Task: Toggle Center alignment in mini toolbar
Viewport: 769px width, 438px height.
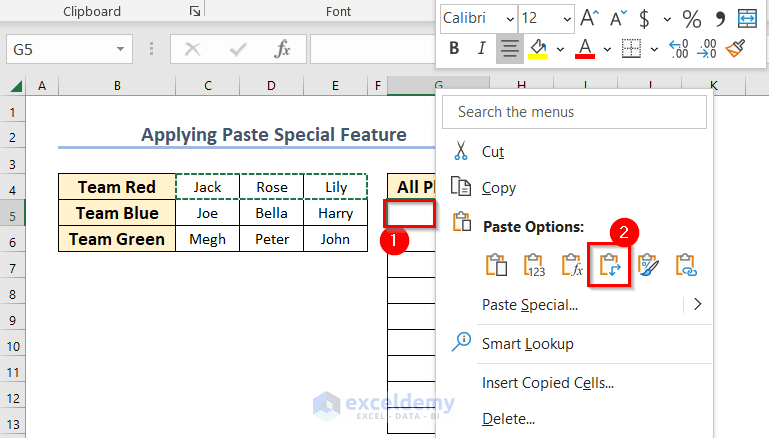Action: (508, 47)
